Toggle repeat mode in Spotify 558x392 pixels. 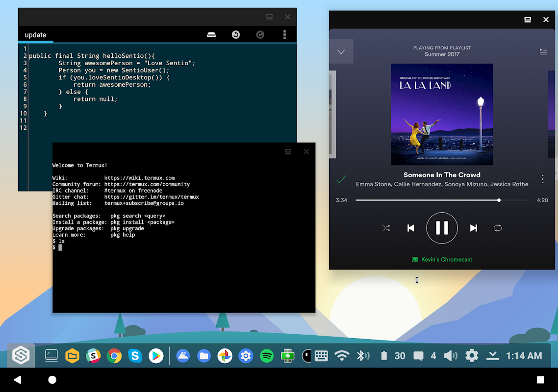coord(498,228)
